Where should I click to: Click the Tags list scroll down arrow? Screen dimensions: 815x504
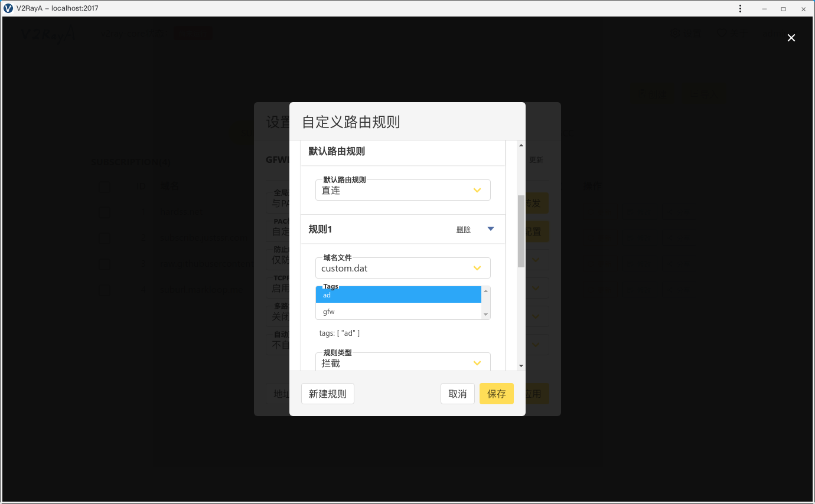tap(486, 315)
